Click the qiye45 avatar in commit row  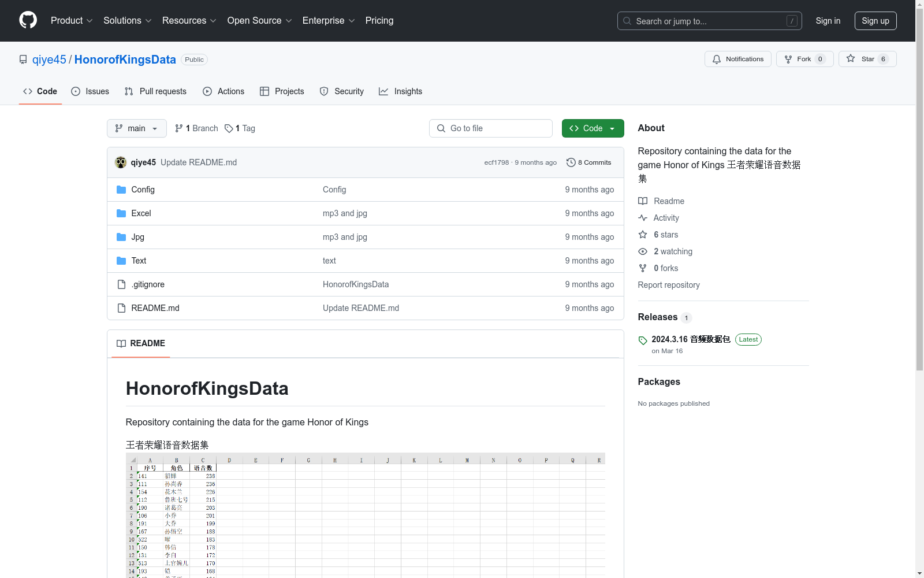121,162
